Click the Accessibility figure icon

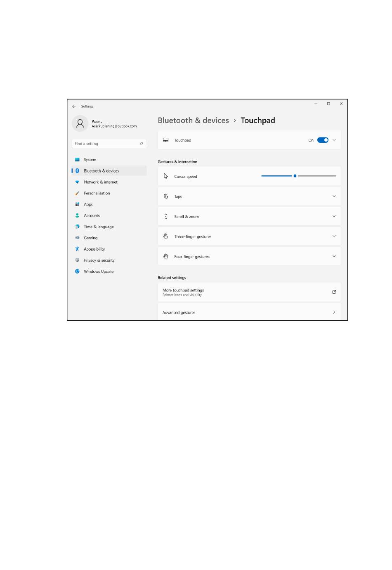(x=77, y=249)
